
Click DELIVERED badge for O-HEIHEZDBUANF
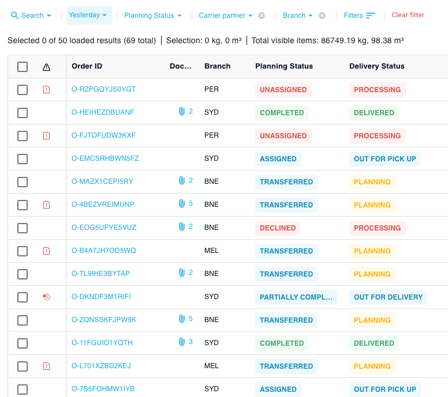374,113
